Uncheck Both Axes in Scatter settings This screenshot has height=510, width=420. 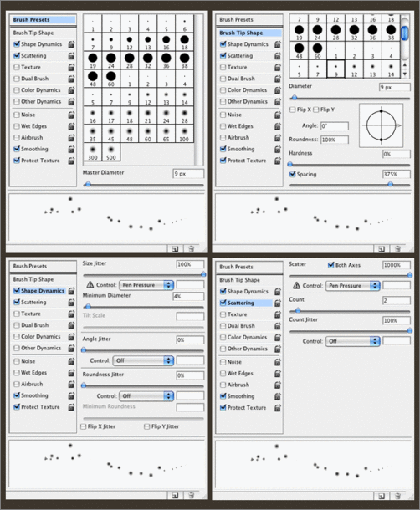[331, 265]
